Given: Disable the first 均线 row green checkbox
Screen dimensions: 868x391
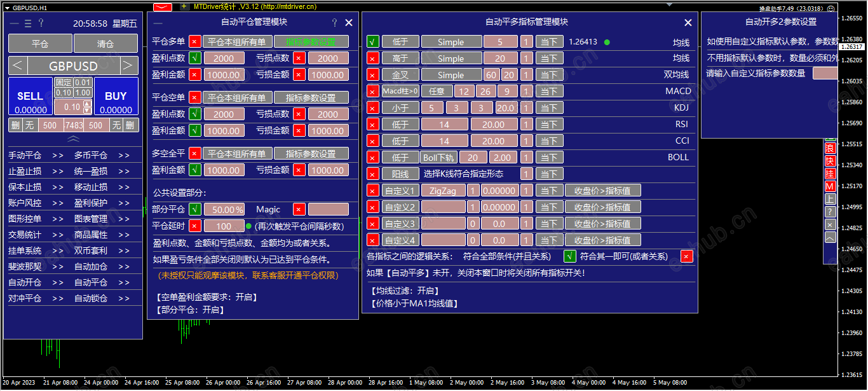Looking at the screenshot, I should pos(373,42).
